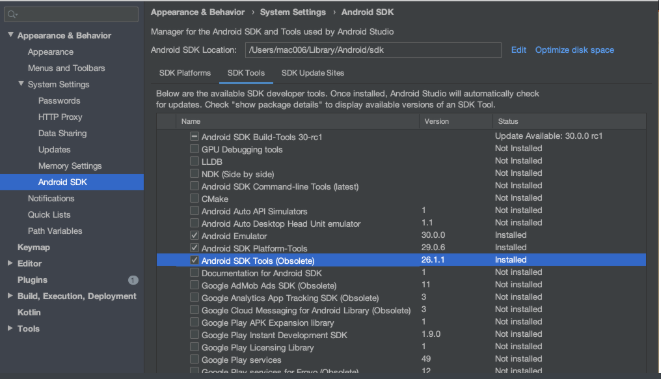This screenshot has height=379, width=661.
Task: Click Appearance & Behavior breadcrumb
Action: [198, 12]
